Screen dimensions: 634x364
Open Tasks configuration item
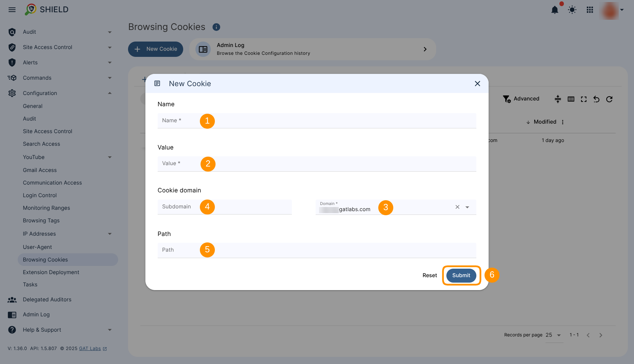tap(30, 285)
